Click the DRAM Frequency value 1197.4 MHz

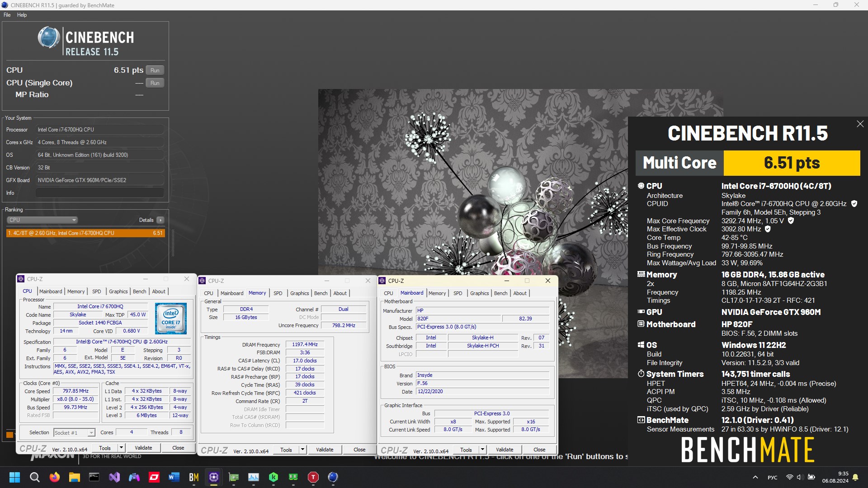305,344
